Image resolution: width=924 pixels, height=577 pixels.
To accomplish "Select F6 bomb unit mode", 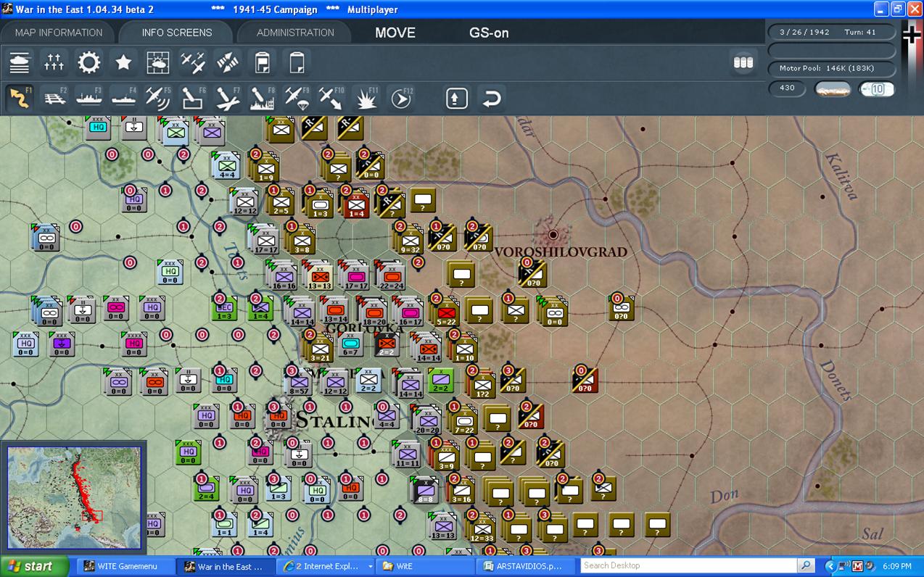I will point(193,98).
